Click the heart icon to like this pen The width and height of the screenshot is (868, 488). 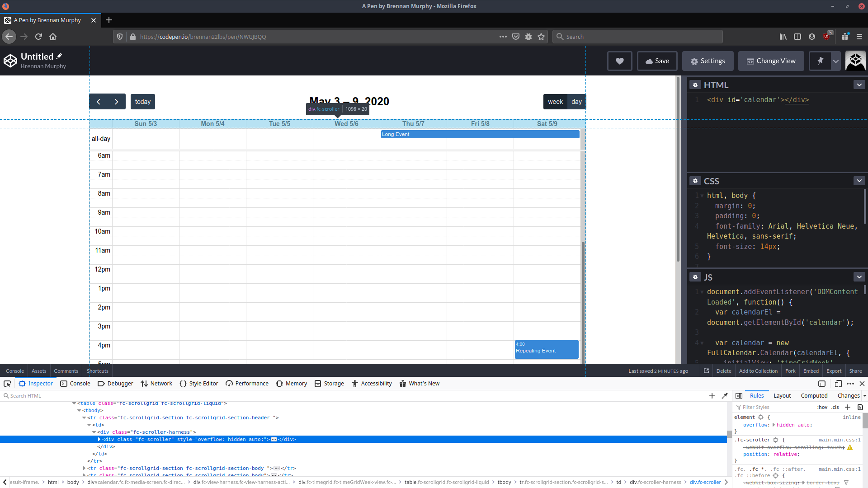619,61
